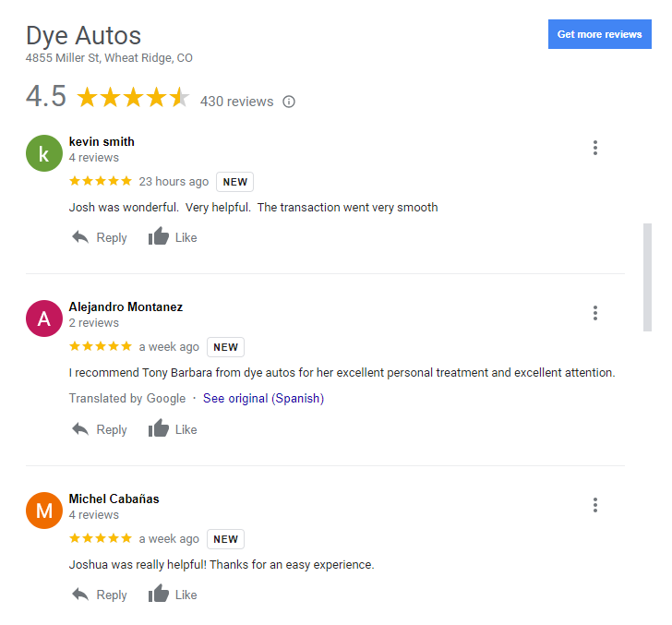Like kevin smith's review
The image size is (672, 625).
[x=173, y=236]
